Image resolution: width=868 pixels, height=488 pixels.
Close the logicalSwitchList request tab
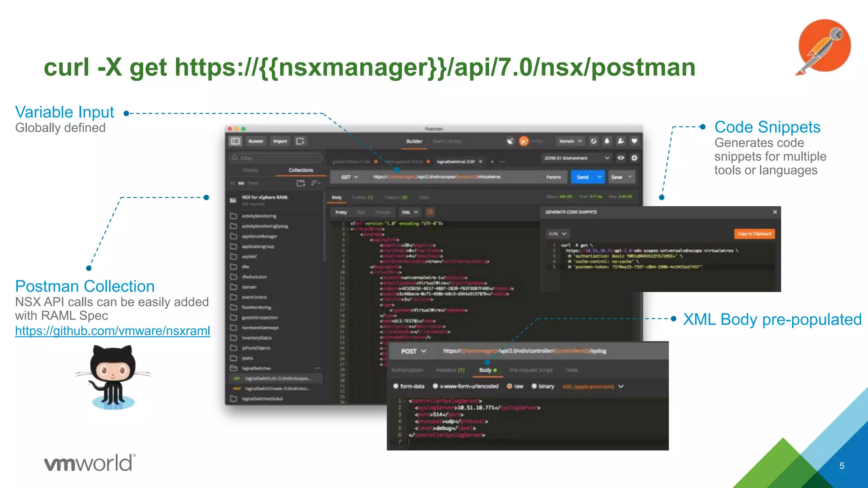point(480,161)
